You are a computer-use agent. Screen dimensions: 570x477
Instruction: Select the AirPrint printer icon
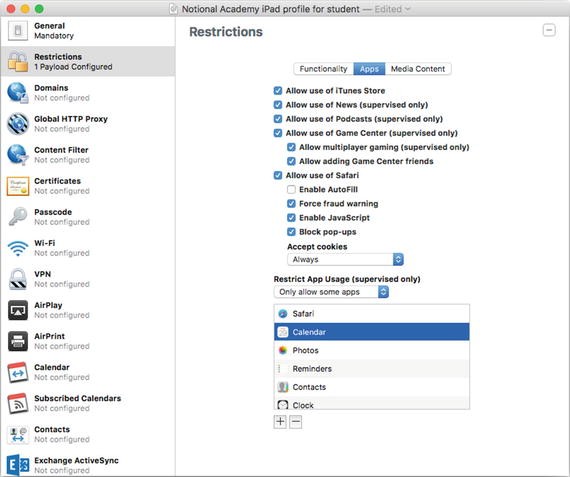pos(18,341)
